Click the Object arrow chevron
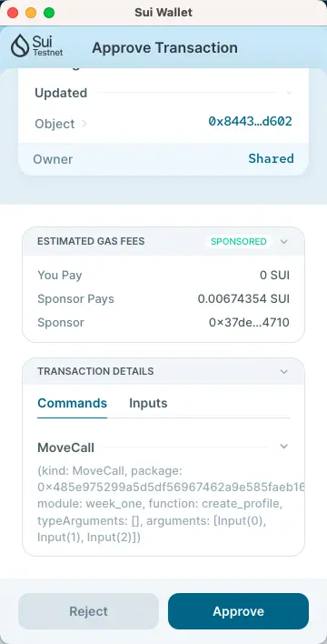The width and height of the screenshot is (327, 644). 84,123
